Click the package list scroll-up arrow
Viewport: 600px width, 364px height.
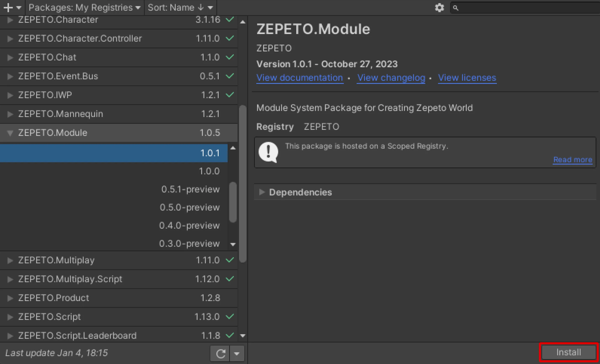coord(242,22)
